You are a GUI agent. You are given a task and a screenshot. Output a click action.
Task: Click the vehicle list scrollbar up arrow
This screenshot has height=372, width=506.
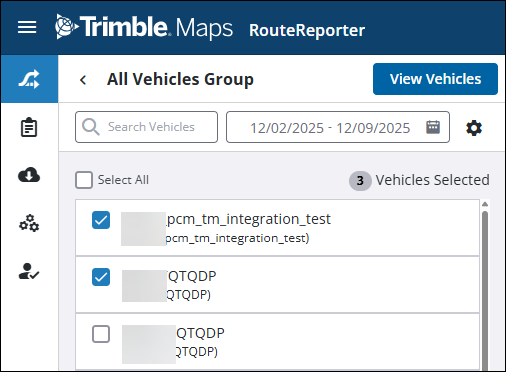coord(485,204)
